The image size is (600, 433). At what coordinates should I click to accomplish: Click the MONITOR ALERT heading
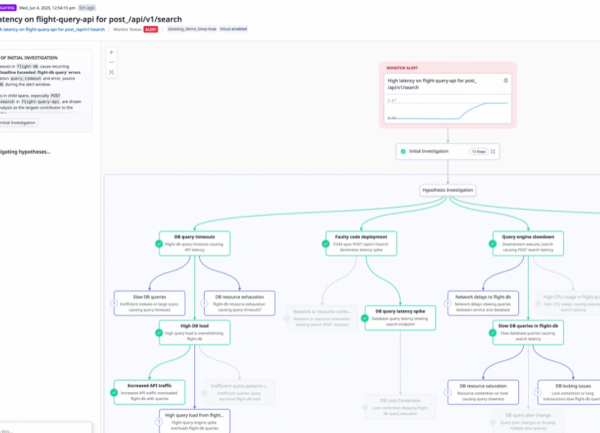(x=402, y=68)
